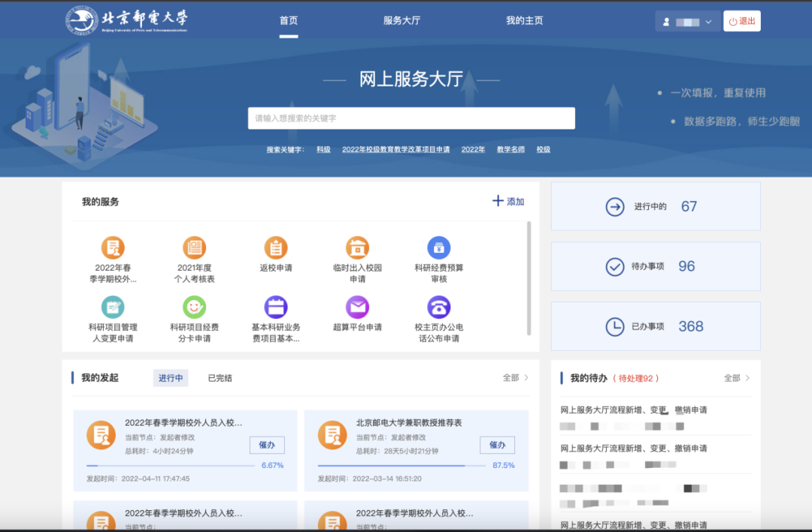
Task: Expand the user account dropdown
Action: coord(687,22)
